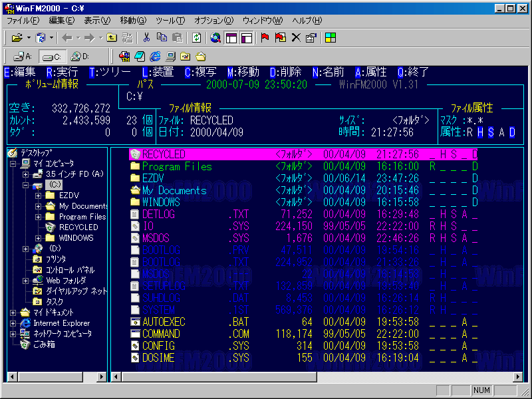The image size is (532, 399).
Task: Select the AUTOEXEC .BAT file row
Action: [x=304, y=322]
